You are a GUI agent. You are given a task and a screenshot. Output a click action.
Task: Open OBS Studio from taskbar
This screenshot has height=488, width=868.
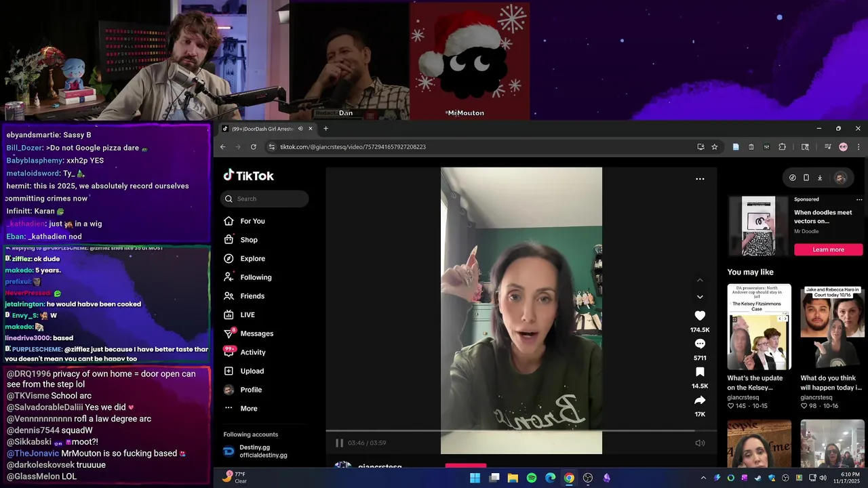tap(588, 478)
